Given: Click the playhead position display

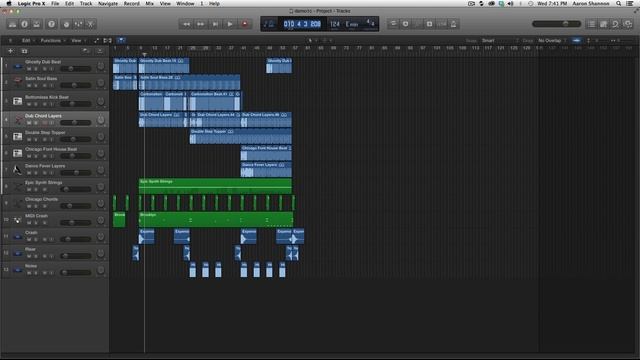Looking at the screenshot, I should click(x=302, y=24).
